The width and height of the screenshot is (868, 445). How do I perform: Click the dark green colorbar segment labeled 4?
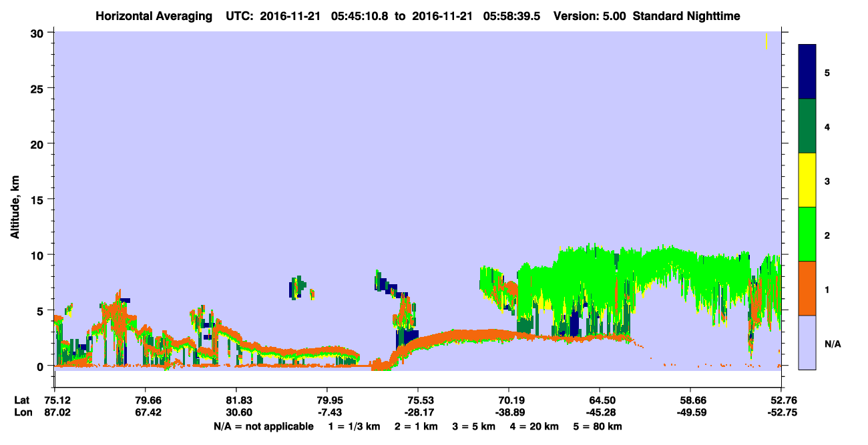(x=807, y=126)
